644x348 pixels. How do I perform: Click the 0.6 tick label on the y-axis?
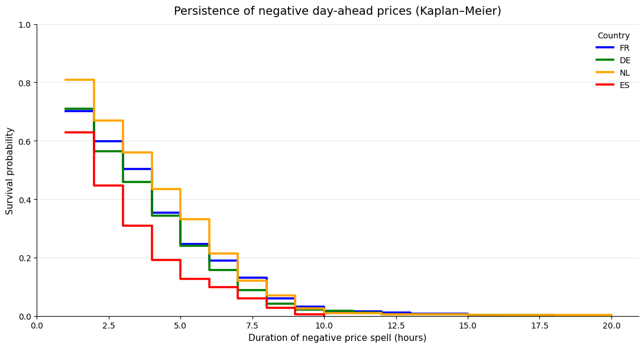point(25,141)
